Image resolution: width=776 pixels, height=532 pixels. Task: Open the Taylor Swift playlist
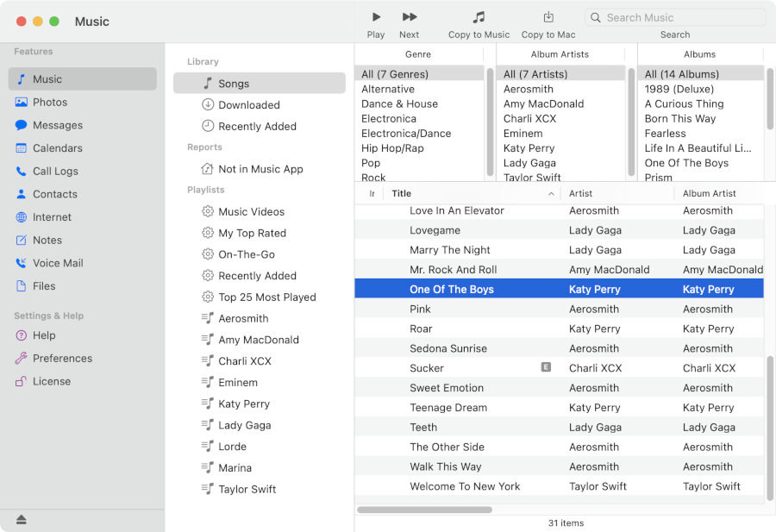point(260,489)
